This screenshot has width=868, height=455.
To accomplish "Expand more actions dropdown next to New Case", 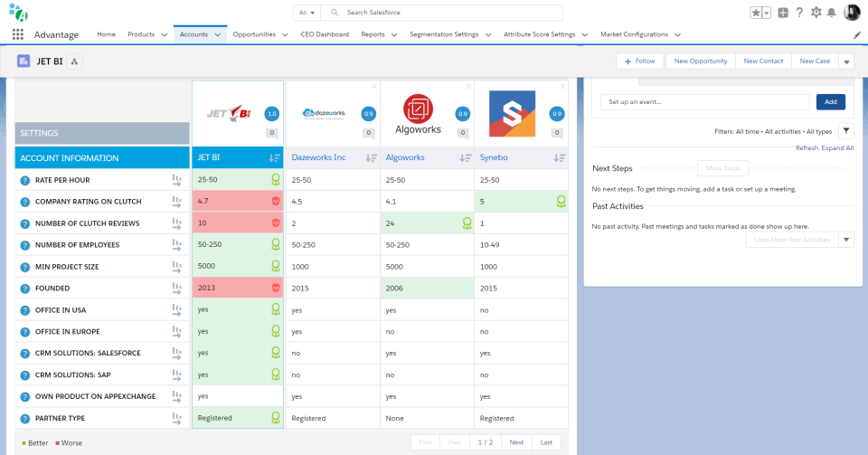I will pos(846,62).
